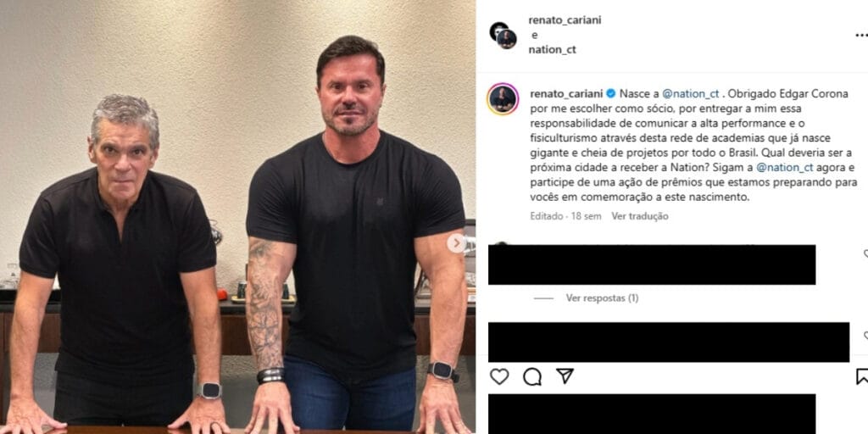Screen dimensions: 868x434
Task: Save the post with the bookmark icon
Action: [862, 376]
